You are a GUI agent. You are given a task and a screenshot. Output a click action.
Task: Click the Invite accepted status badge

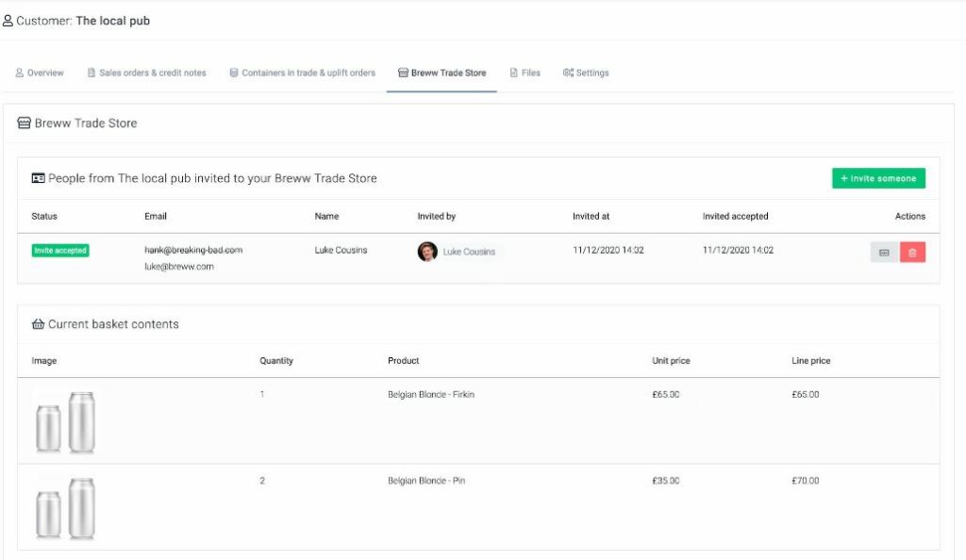pyautogui.click(x=60, y=251)
